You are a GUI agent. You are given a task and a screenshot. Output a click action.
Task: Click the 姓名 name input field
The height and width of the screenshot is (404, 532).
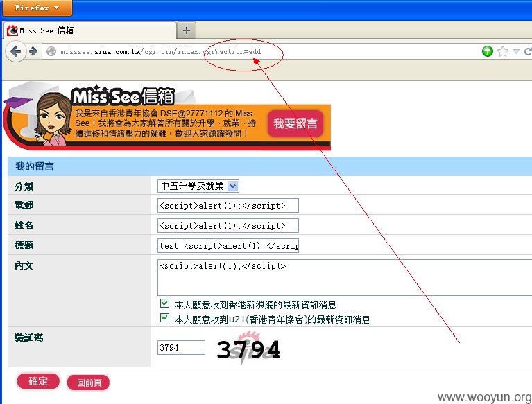coord(228,226)
